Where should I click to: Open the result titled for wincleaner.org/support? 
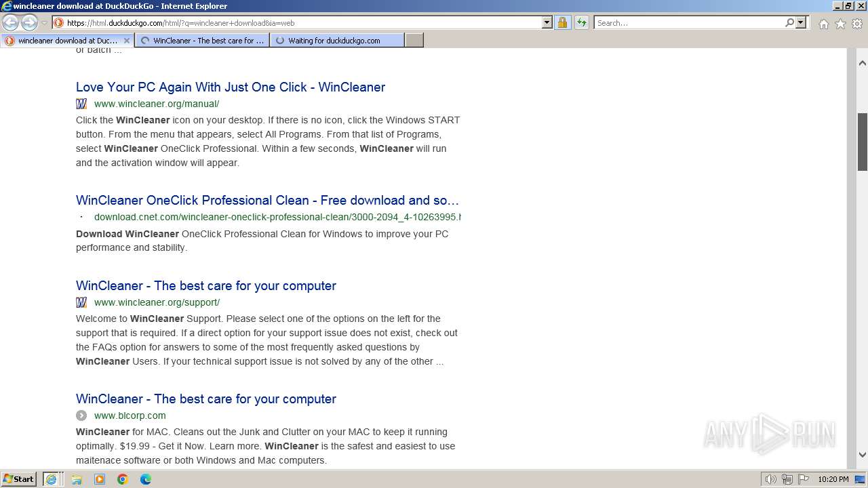point(206,285)
